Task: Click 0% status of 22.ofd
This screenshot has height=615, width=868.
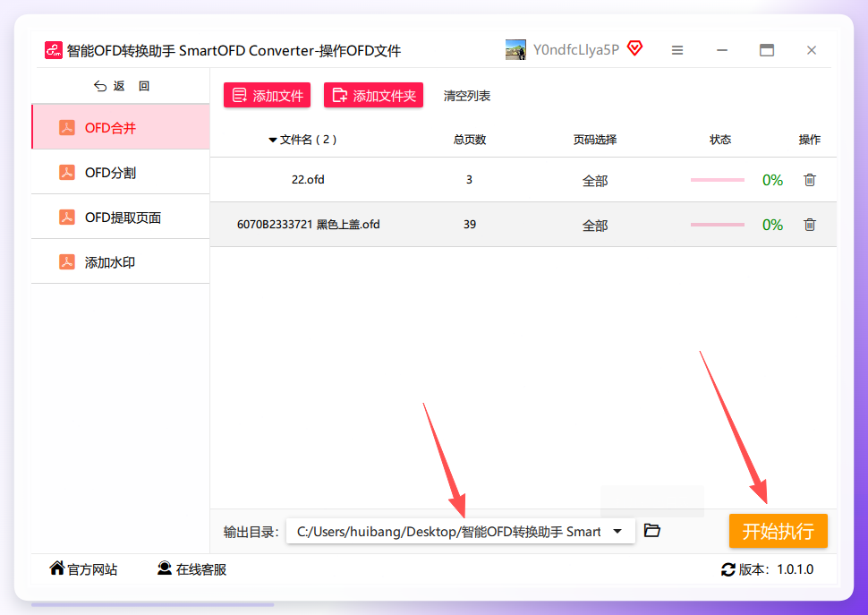Action: pyautogui.click(x=772, y=180)
